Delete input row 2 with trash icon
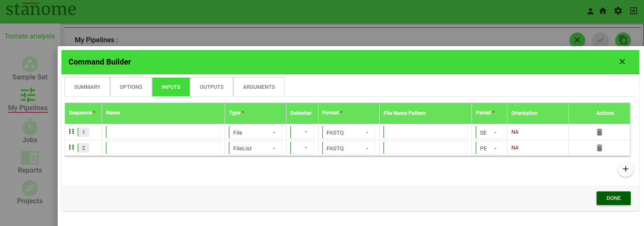The height and width of the screenshot is (226, 644). tap(600, 148)
